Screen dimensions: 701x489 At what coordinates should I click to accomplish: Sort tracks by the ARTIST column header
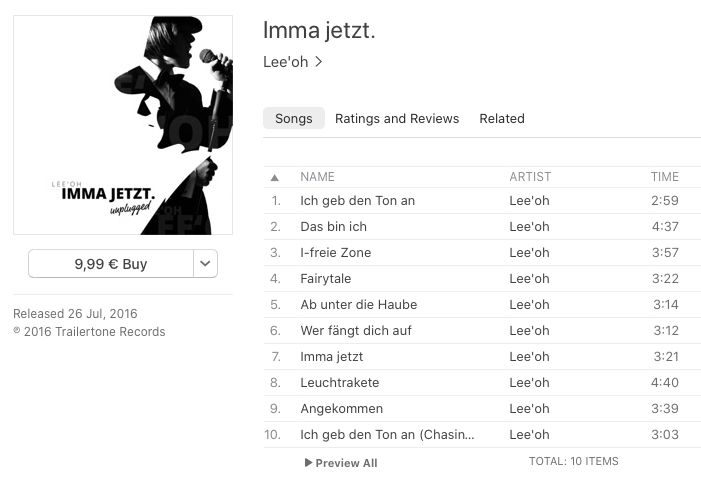pyautogui.click(x=530, y=177)
